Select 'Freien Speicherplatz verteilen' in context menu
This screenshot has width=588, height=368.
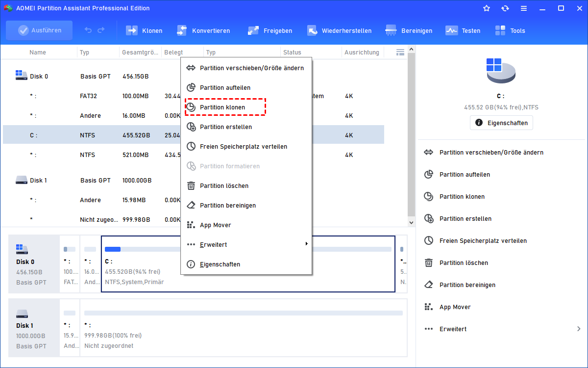(246, 147)
